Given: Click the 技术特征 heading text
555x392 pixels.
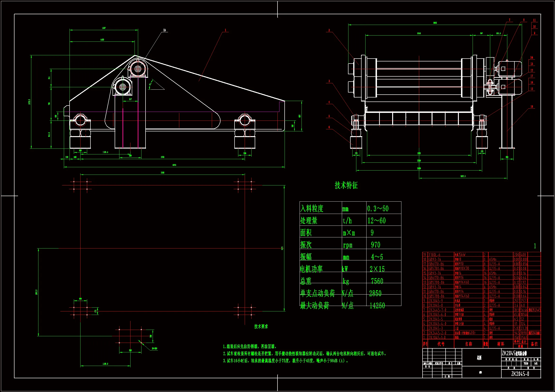Looking at the screenshot, I should [x=346, y=185].
